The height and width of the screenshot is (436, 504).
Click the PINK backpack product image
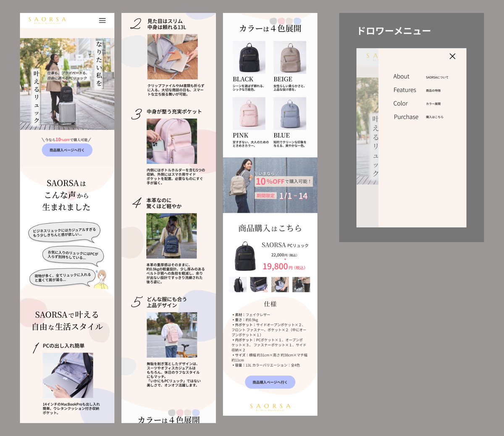tap(249, 114)
